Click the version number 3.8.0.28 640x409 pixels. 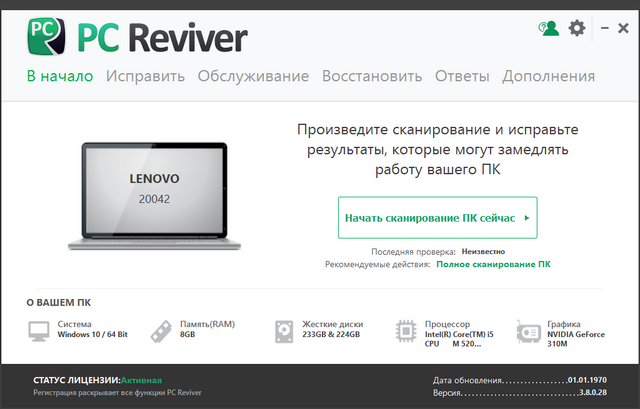coord(591,394)
